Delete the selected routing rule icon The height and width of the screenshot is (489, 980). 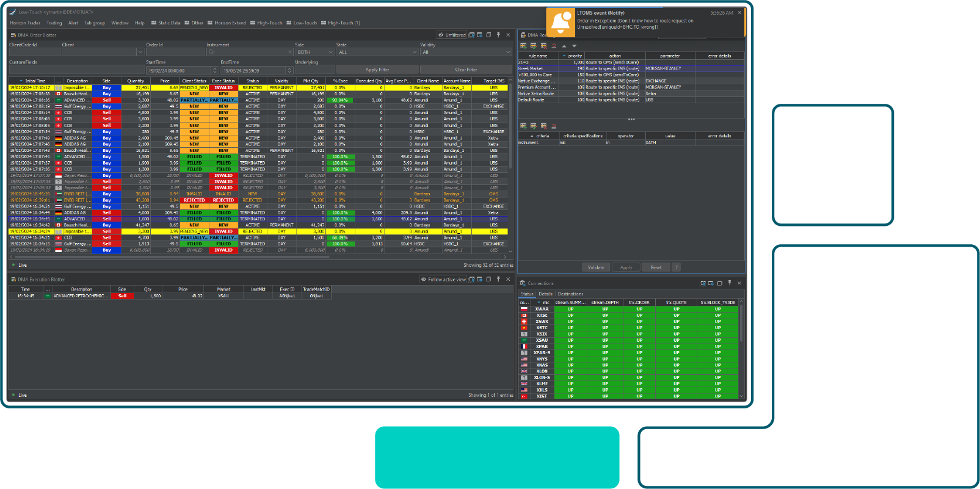click(543, 46)
